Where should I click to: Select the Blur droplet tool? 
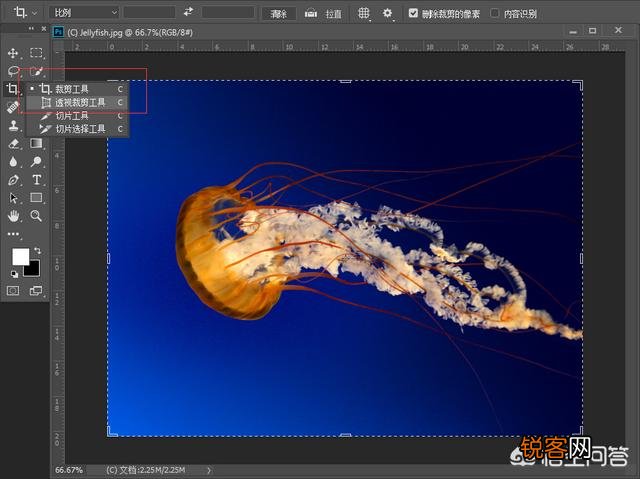[x=13, y=162]
